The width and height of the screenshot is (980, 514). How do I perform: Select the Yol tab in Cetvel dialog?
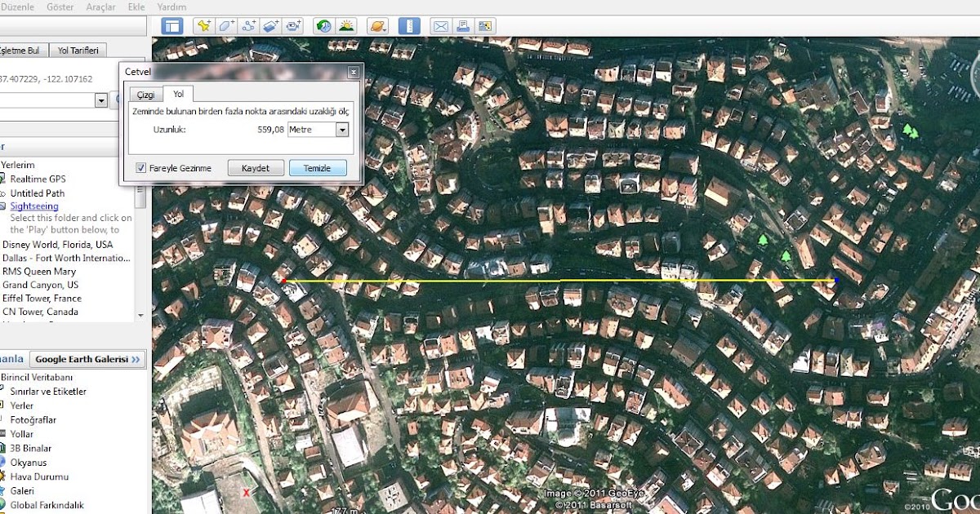(x=178, y=94)
